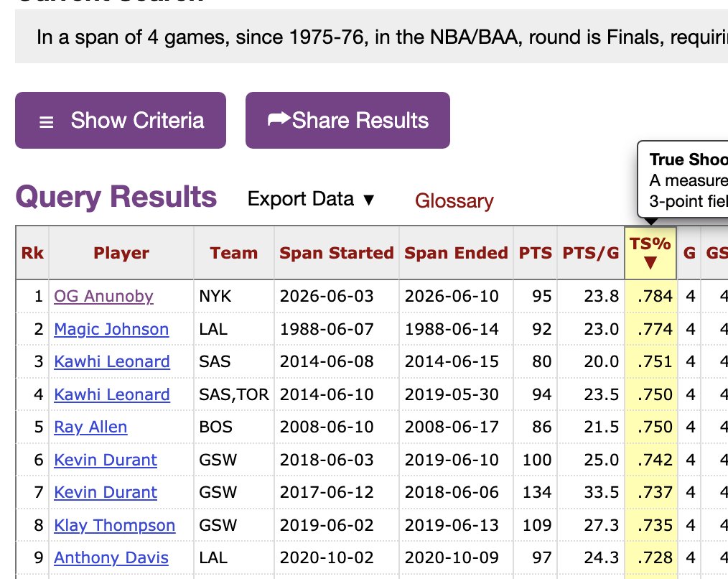Select the BOS team cell
Image resolution: width=728 pixels, height=579 pixels.
coord(234,427)
